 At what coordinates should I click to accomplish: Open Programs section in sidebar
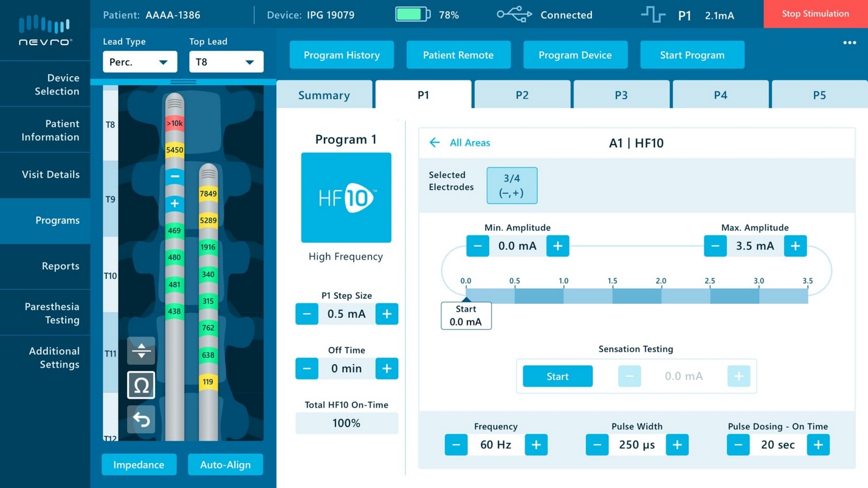pos(45,220)
